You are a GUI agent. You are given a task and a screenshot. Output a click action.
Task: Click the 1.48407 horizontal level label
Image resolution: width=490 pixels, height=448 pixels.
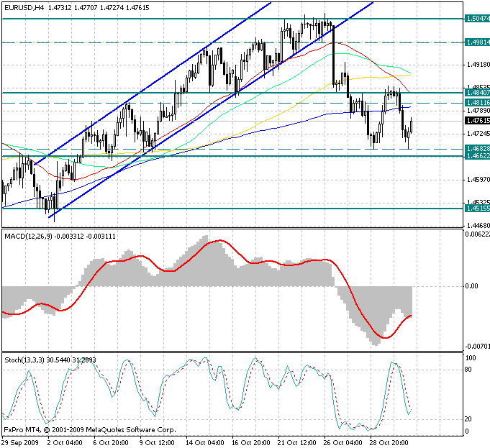pyautogui.click(x=477, y=93)
